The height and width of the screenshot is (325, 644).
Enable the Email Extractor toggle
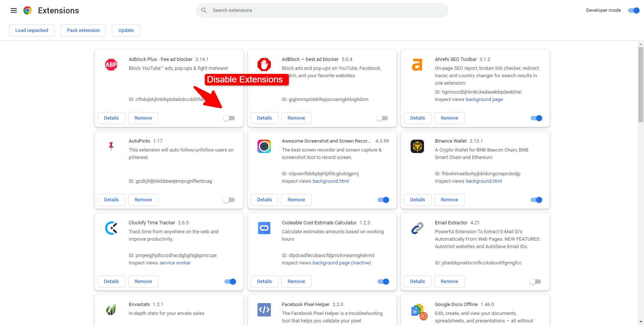(x=535, y=282)
